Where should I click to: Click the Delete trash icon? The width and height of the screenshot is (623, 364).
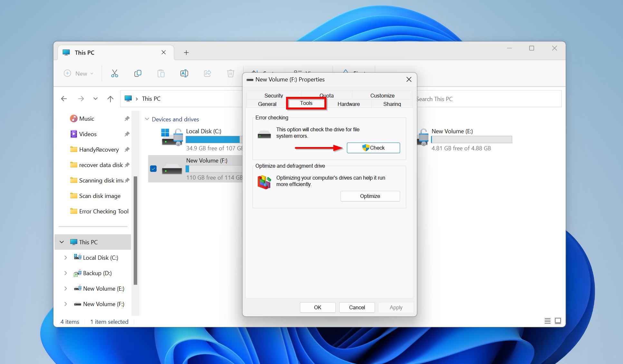point(230,73)
